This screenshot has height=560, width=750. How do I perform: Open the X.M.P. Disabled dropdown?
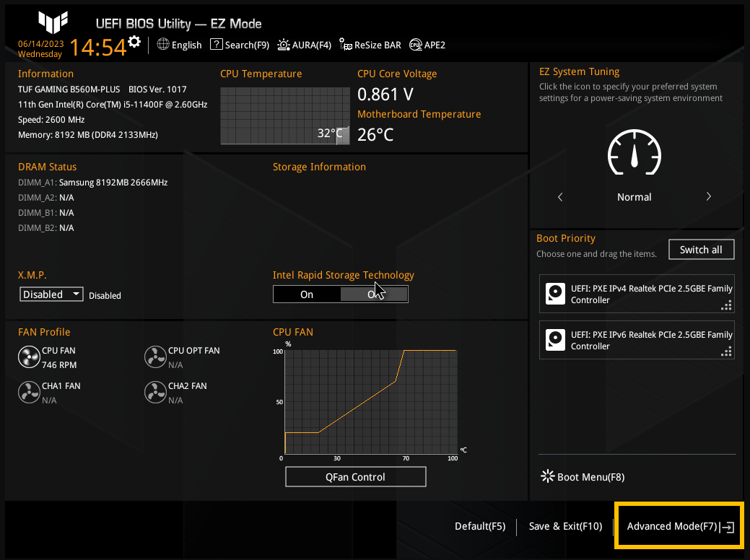(x=51, y=294)
